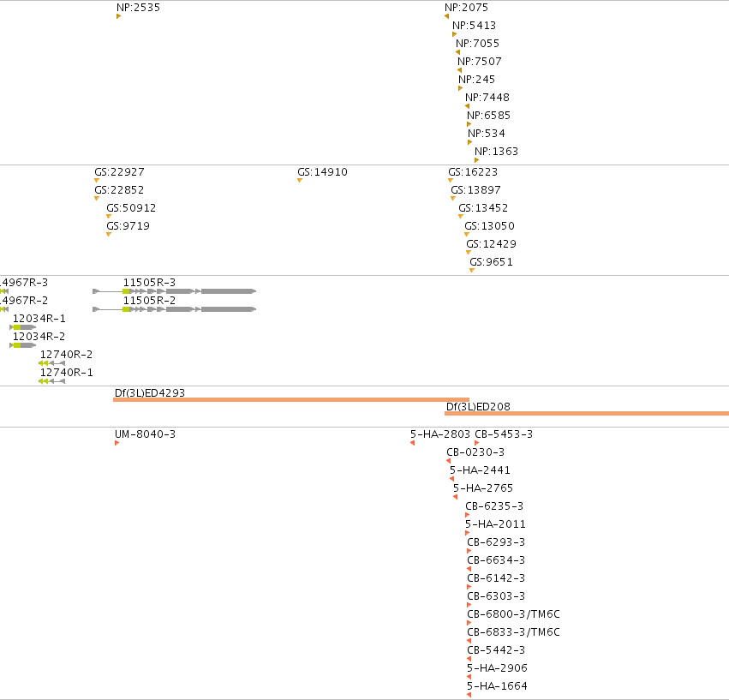The width and height of the screenshot is (729, 700).
Task: Select the red arrow marker under UM-8040-3
Action: coord(117,443)
